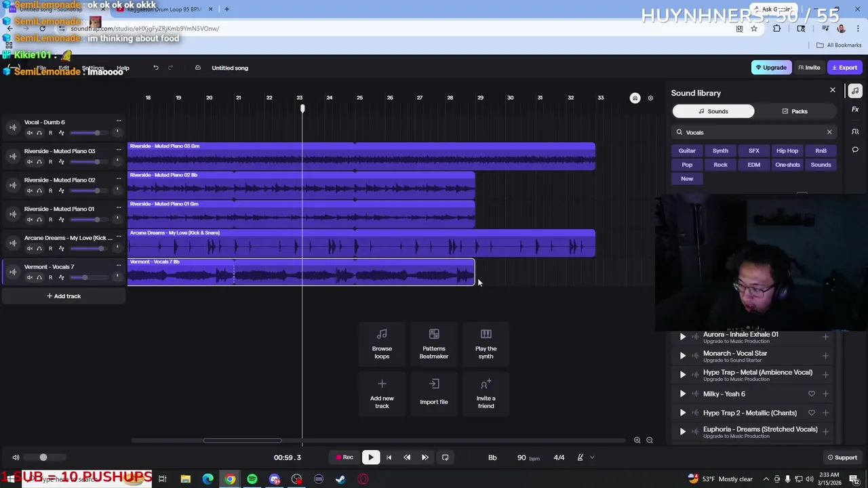Open automation for Arcane Dreams track

pos(61,249)
